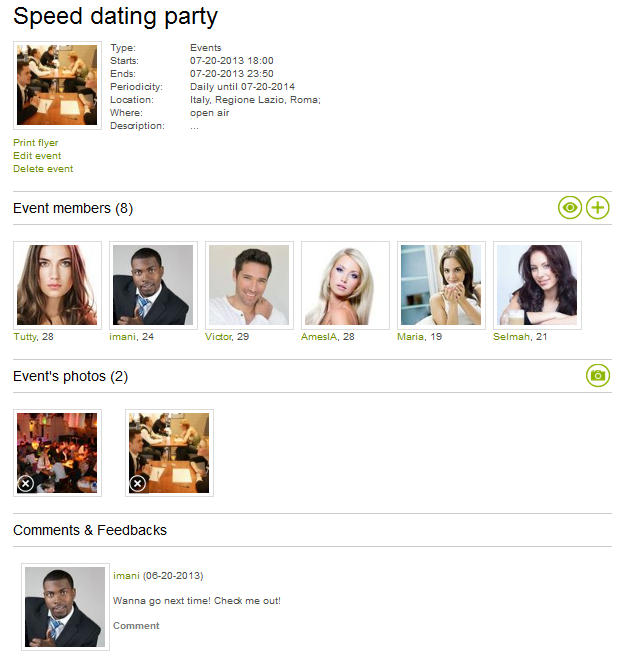Open Tutty's profile photo
Viewport: 626px width, 664px height.
pyautogui.click(x=57, y=285)
